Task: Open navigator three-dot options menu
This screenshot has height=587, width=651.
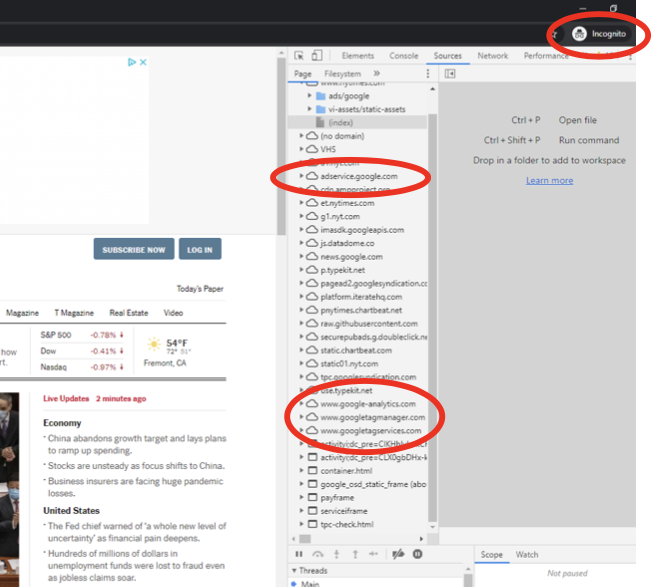Action: pyautogui.click(x=428, y=73)
